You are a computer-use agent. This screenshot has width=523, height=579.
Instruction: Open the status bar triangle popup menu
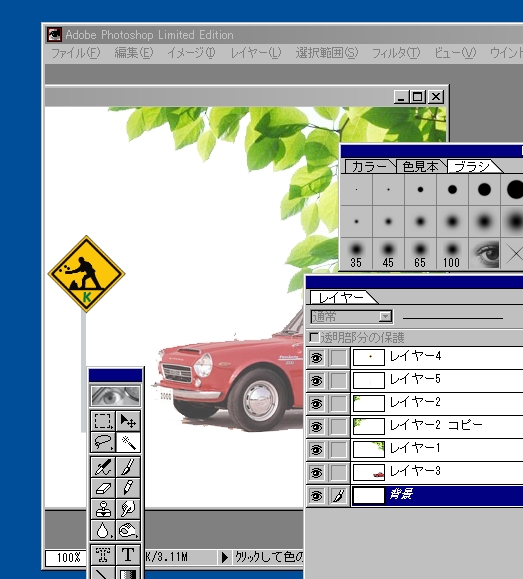(x=224, y=557)
